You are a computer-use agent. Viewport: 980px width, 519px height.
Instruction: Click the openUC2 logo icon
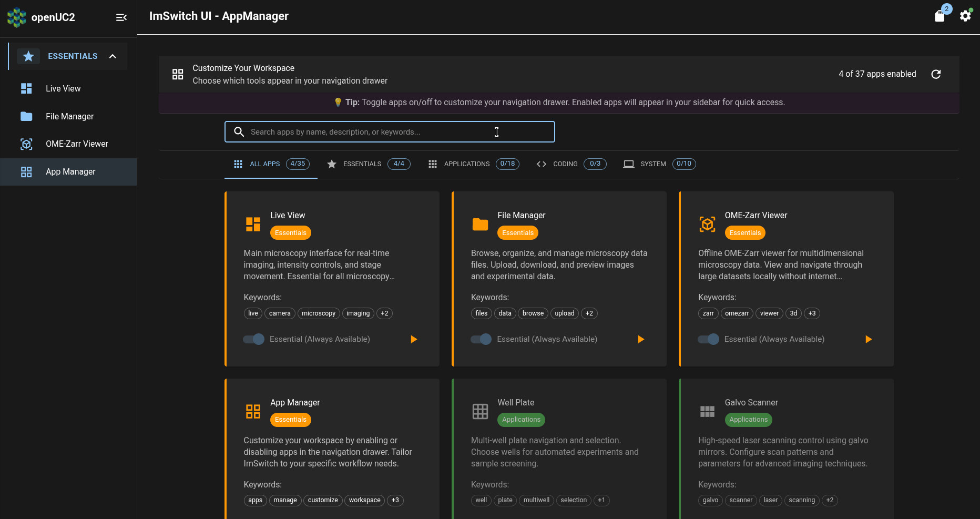16,17
